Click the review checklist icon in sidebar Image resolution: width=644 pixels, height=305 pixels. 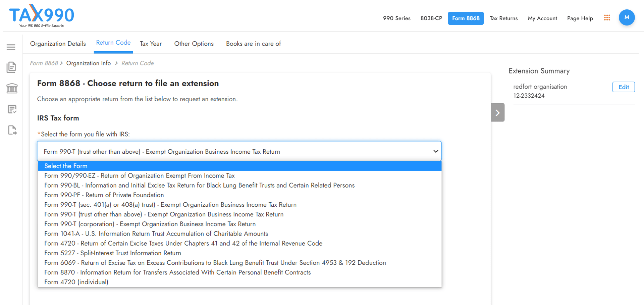(12, 109)
